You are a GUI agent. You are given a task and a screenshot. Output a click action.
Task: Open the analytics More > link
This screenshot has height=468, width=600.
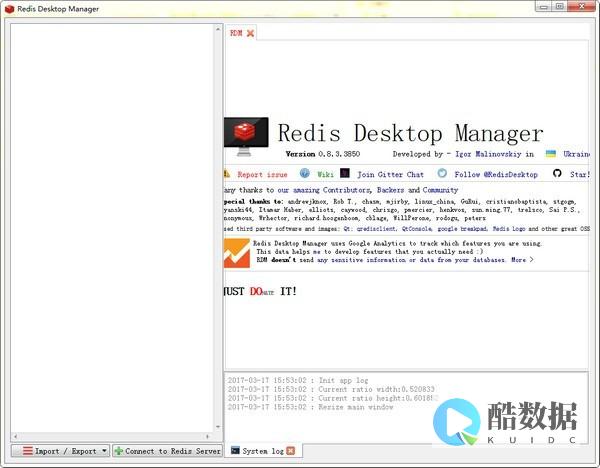[522, 260]
